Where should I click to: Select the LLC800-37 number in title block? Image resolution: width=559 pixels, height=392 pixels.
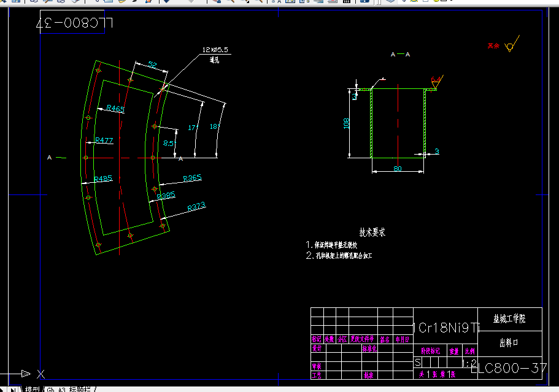pos(509,368)
